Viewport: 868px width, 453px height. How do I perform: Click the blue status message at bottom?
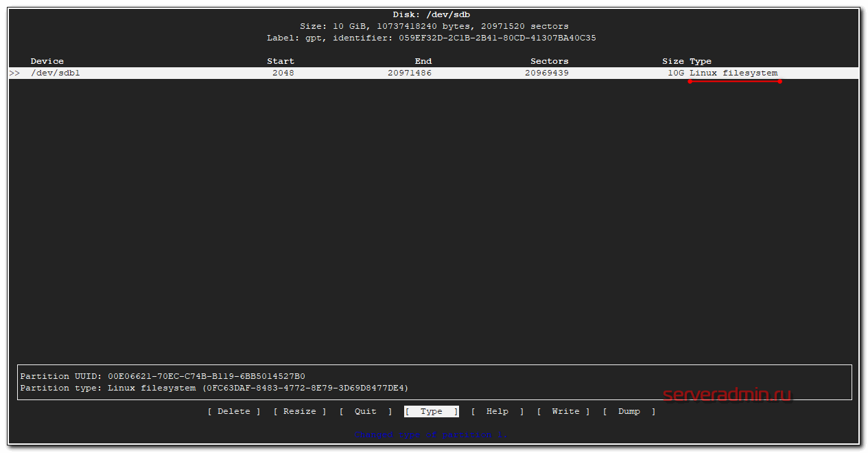(432, 434)
